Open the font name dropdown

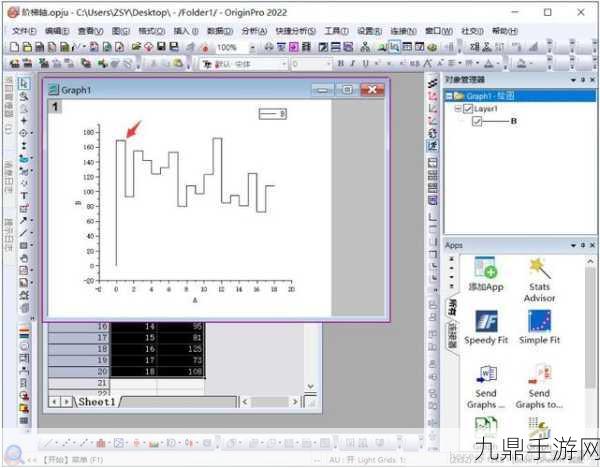click(x=284, y=64)
